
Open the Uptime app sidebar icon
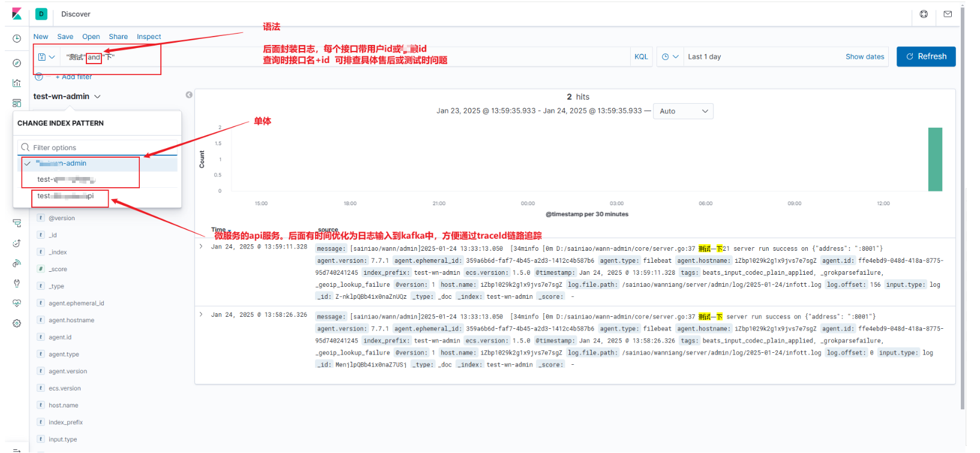17,243
